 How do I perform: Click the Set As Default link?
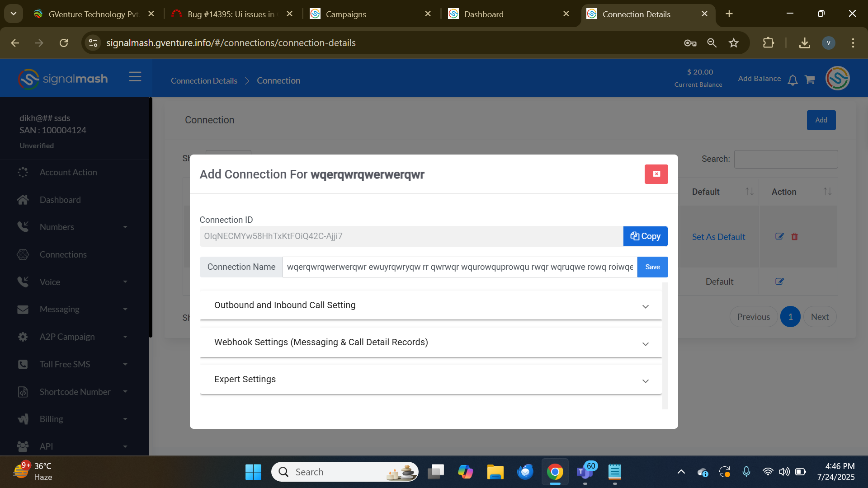click(718, 237)
